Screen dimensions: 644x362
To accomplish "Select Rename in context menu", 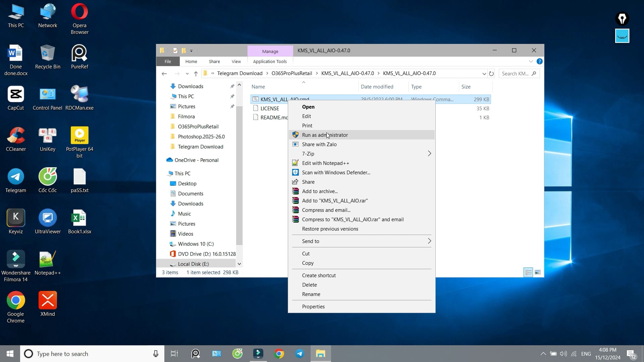I will pos(362,294).
